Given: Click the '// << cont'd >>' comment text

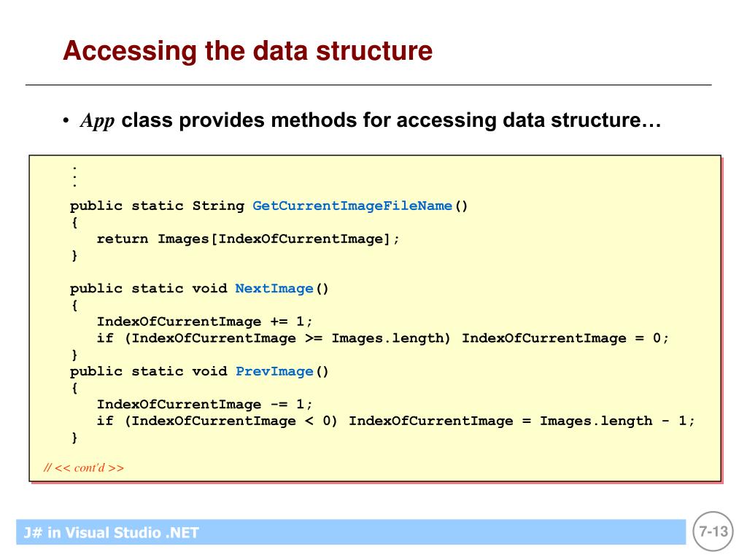Looking at the screenshot, I should tap(84, 467).
